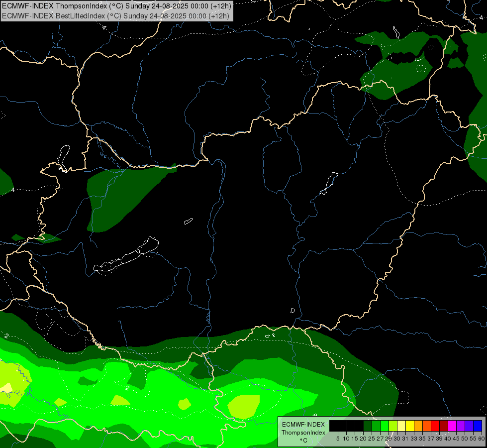
Task: Select the dark green 20–25 legend swatch
Action: tap(368, 426)
